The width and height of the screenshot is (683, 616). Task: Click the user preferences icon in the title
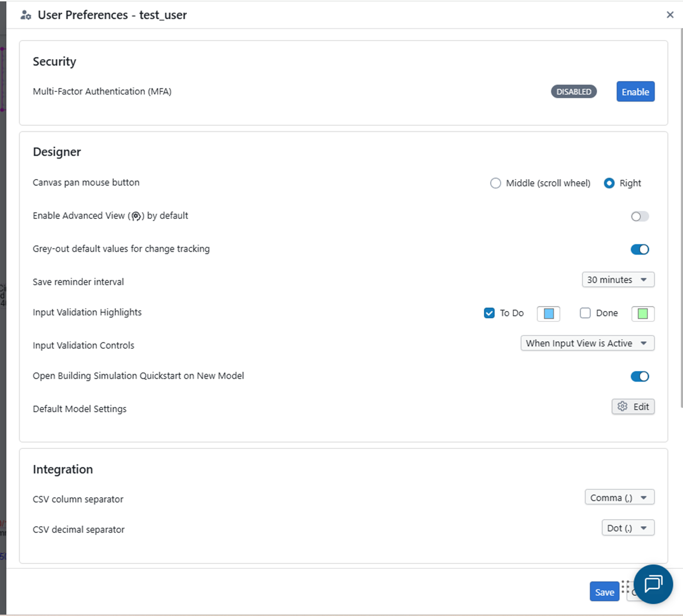26,15
